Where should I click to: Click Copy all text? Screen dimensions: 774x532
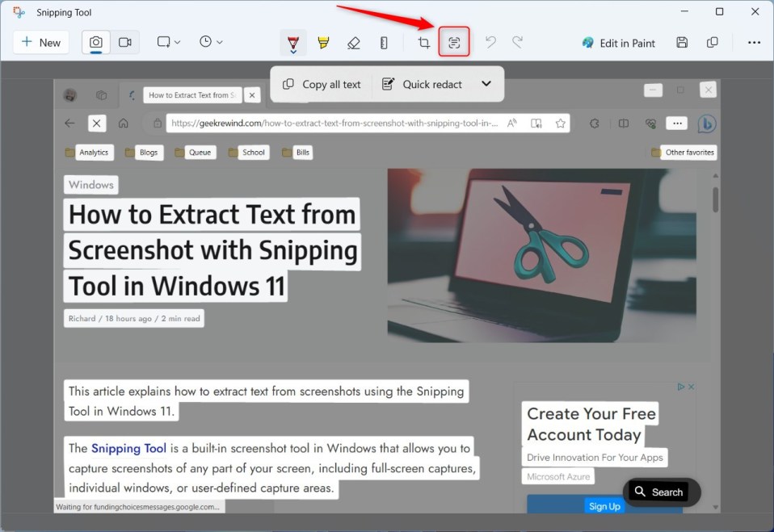(322, 84)
